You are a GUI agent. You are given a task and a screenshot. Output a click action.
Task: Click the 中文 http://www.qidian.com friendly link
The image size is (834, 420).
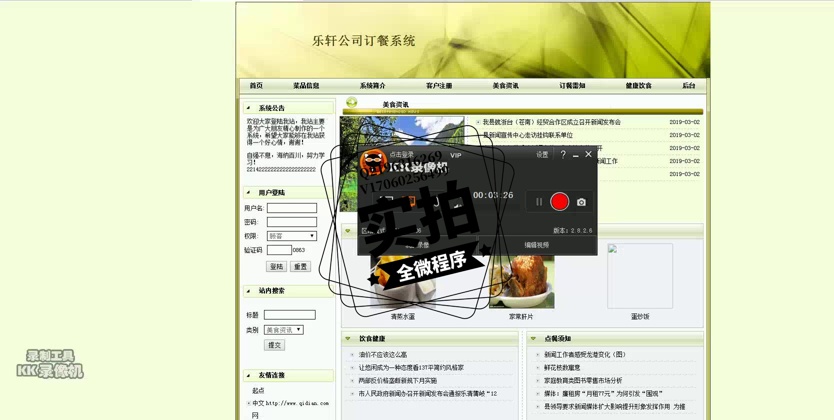290,403
